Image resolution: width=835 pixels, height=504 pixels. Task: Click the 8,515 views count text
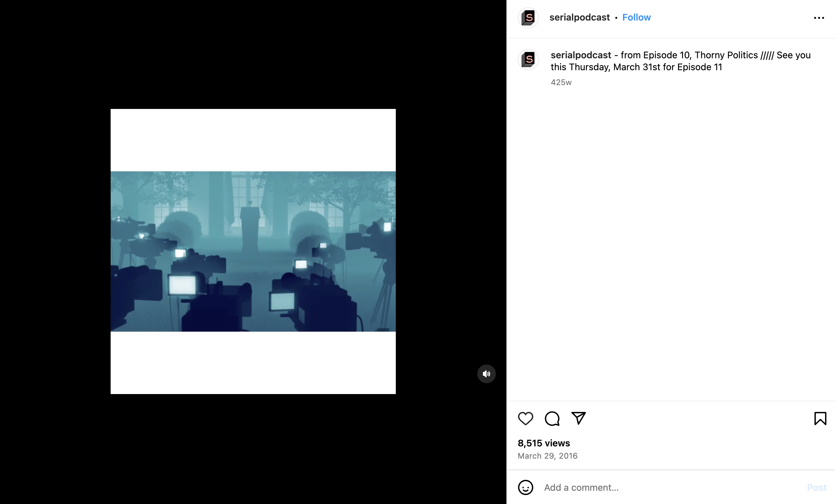[x=544, y=442]
